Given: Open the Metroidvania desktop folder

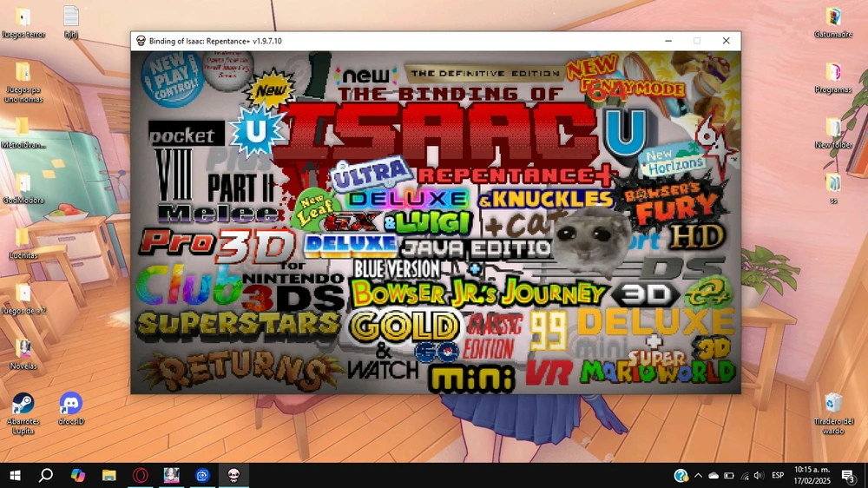Looking at the screenshot, I should [23, 127].
